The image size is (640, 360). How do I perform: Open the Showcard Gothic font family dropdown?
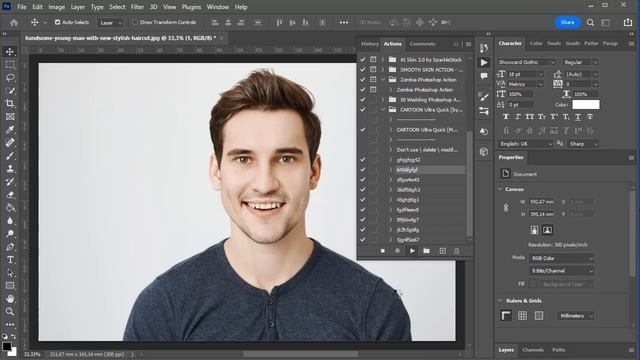pos(526,62)
